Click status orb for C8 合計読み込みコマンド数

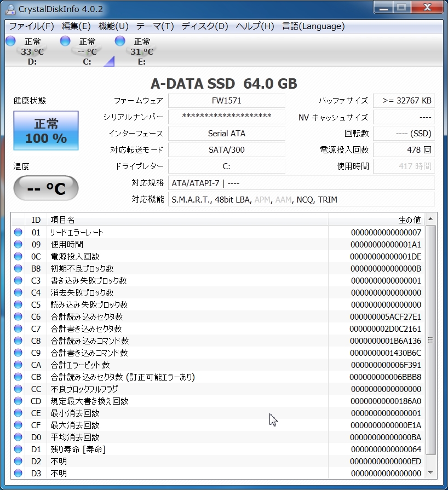(x=18, y=341)
